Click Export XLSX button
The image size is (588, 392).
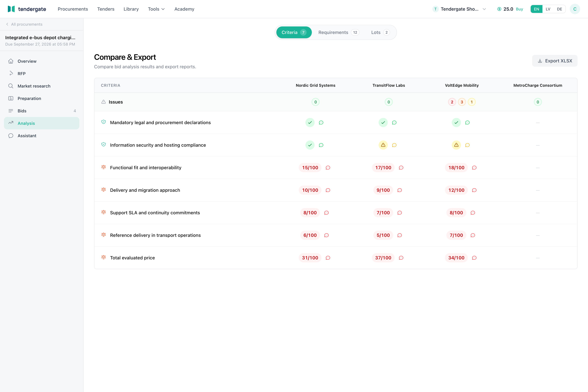[x=555, y=61]
